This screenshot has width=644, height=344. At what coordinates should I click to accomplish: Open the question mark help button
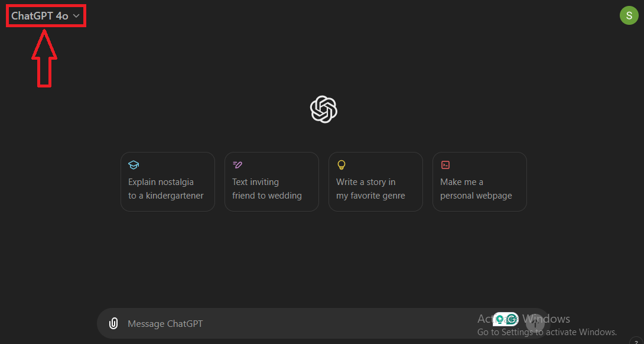[x=636, y=340]
